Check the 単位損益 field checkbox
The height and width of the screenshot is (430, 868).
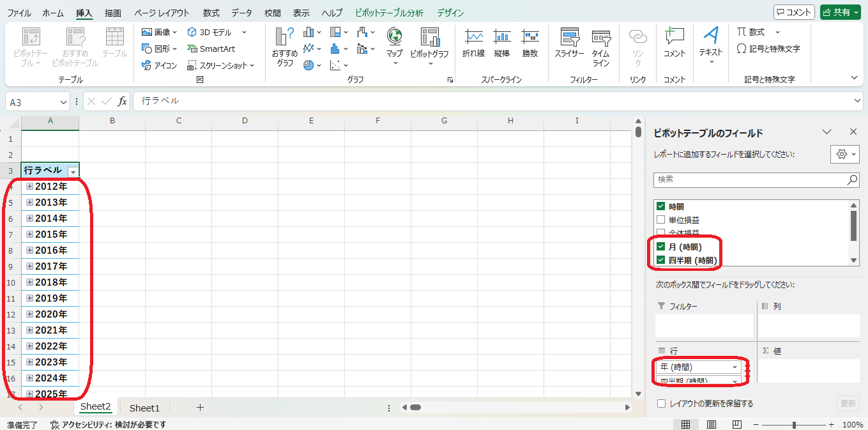(661, 220)
